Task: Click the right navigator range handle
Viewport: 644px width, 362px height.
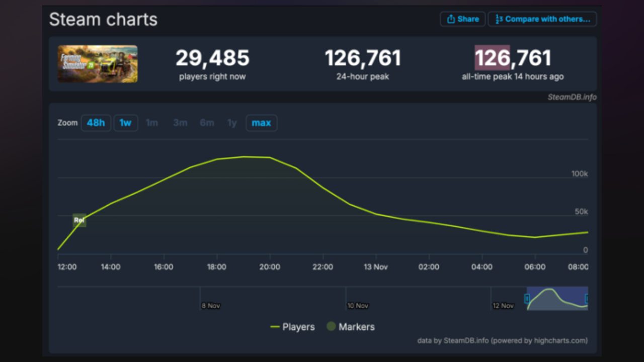Action: [x=587, y=299]
